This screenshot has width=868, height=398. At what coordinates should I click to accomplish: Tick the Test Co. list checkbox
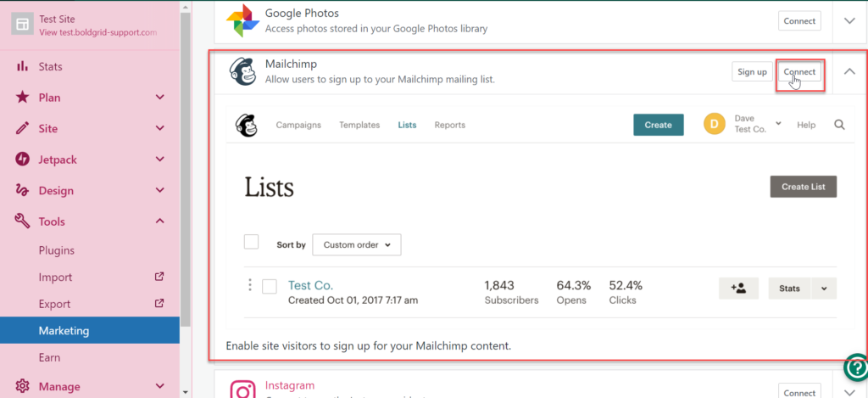270,287
